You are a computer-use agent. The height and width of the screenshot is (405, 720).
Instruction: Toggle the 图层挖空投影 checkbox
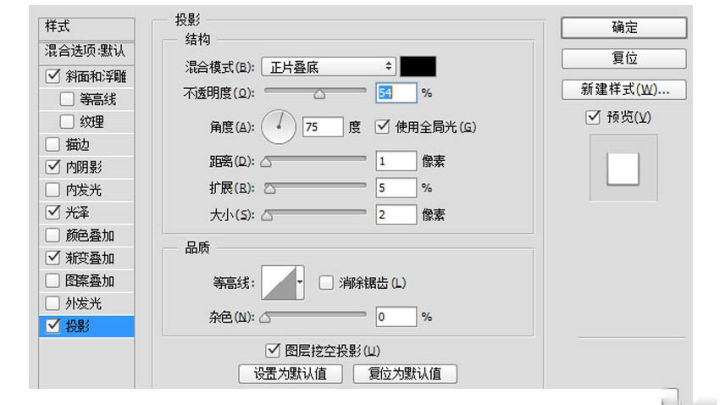coord(272,350)
